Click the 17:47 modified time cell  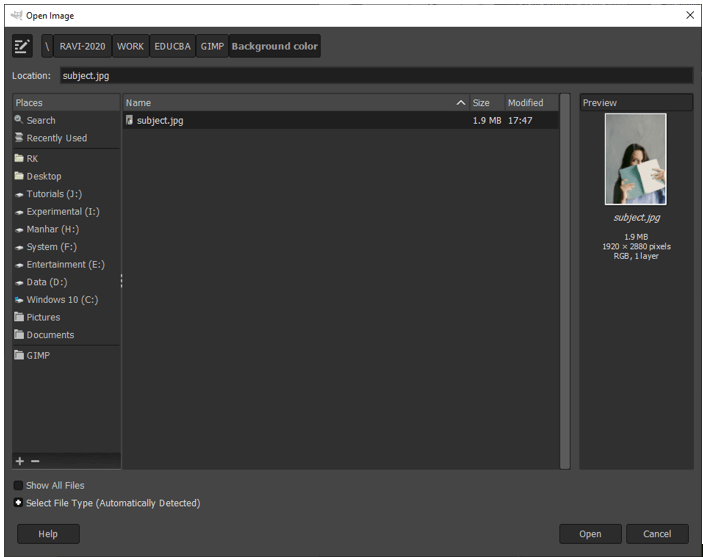pyautogui.click(x=520, y=120)
